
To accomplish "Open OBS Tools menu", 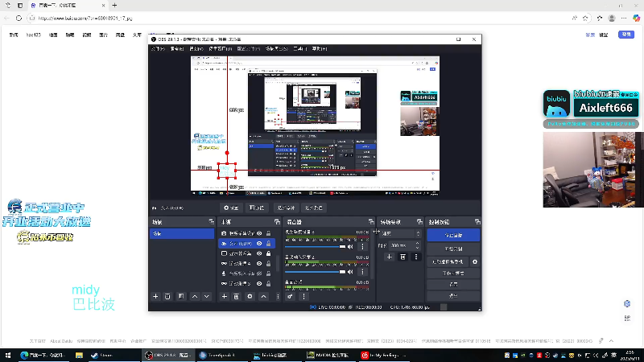I will [x=299, y=48].
